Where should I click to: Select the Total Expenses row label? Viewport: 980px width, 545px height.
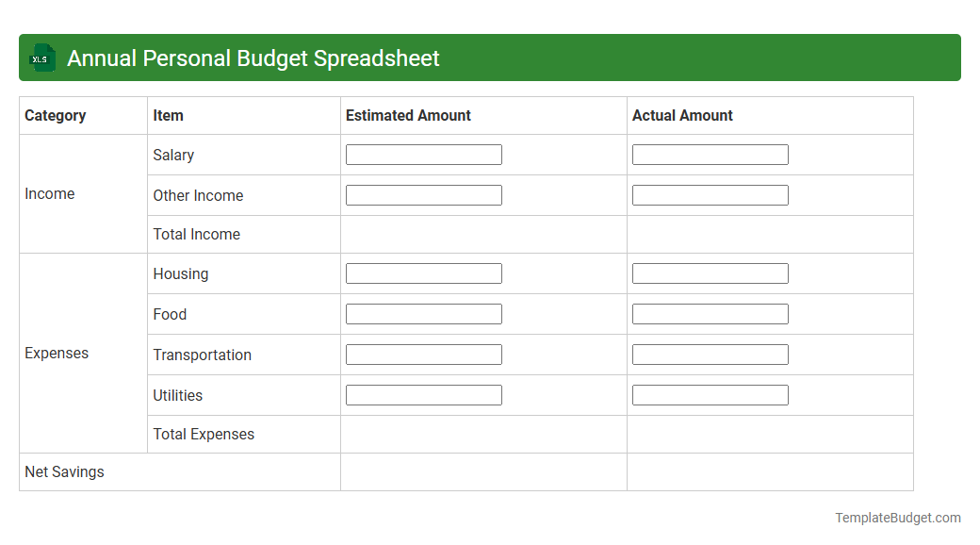pos(203,434)
